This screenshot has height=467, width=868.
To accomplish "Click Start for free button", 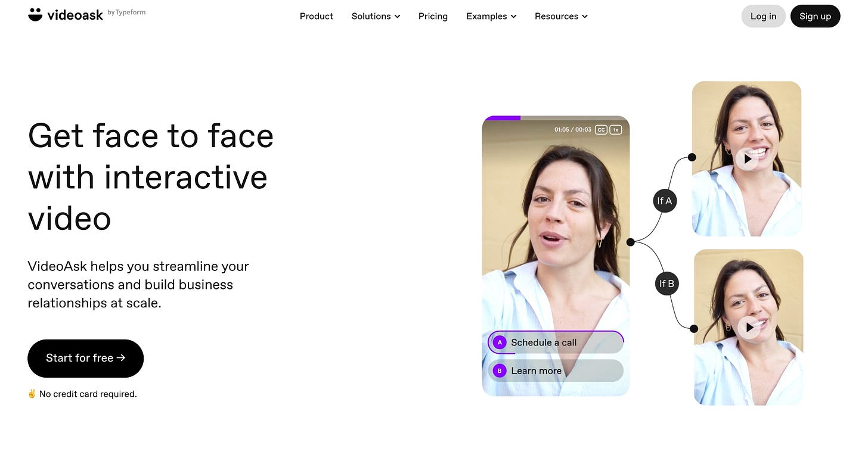I will coord(85,358).
